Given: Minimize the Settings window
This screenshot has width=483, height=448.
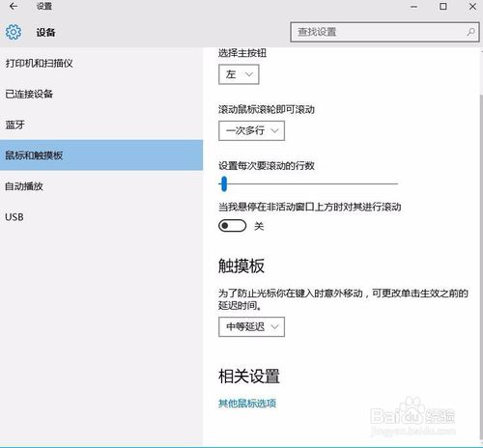Looking at the screenshot, I should (x=413, y=7).
